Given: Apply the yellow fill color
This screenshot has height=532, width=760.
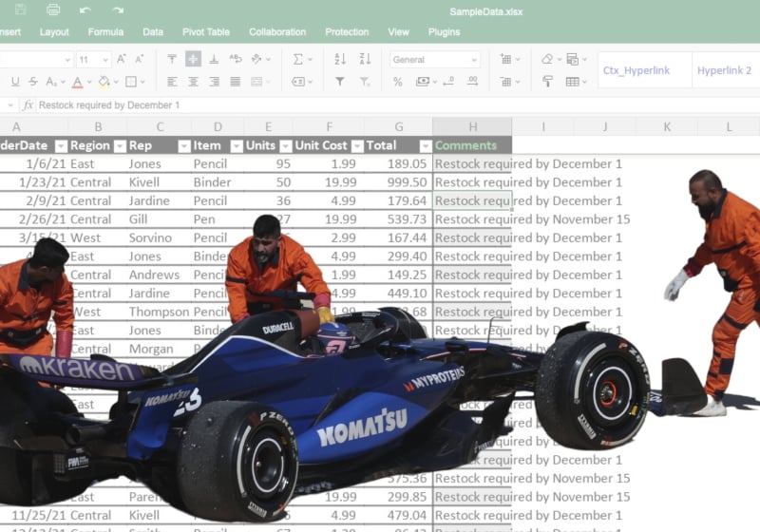Looking at the screenshot, I should (104, 82).
